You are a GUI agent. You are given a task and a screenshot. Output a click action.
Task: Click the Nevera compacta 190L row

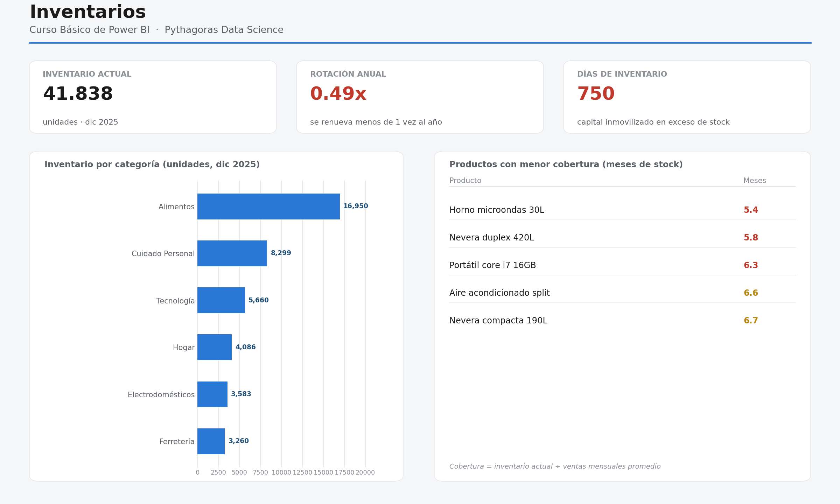coord(622,321)
